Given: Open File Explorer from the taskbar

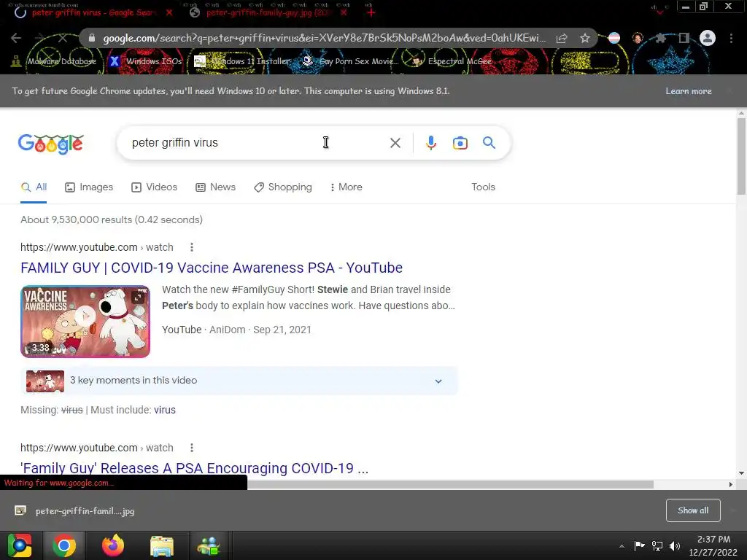Looking at the screenshot, I should (162, 545).
